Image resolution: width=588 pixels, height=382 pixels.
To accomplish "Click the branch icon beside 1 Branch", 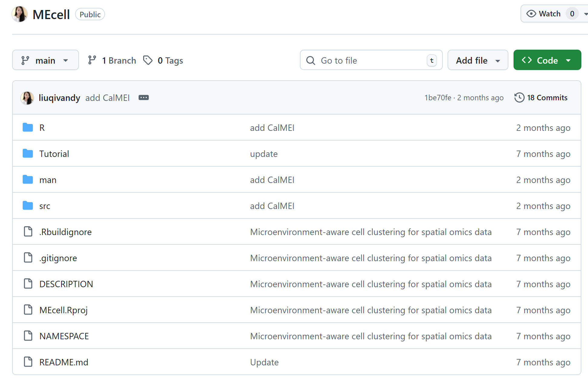I will 92,60.
